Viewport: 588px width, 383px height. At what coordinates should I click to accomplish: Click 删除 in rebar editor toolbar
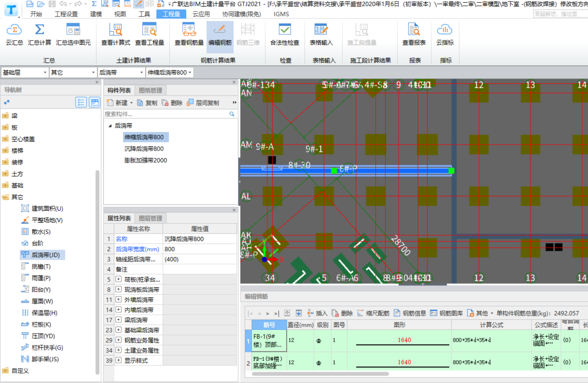(342, 313)
